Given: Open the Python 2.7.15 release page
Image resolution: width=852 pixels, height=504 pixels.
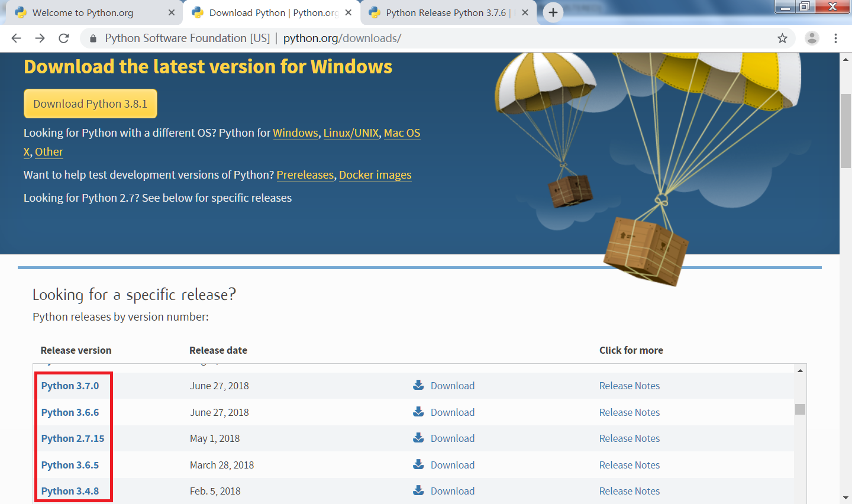Looking at the screenshot, I should coord(73,438).
